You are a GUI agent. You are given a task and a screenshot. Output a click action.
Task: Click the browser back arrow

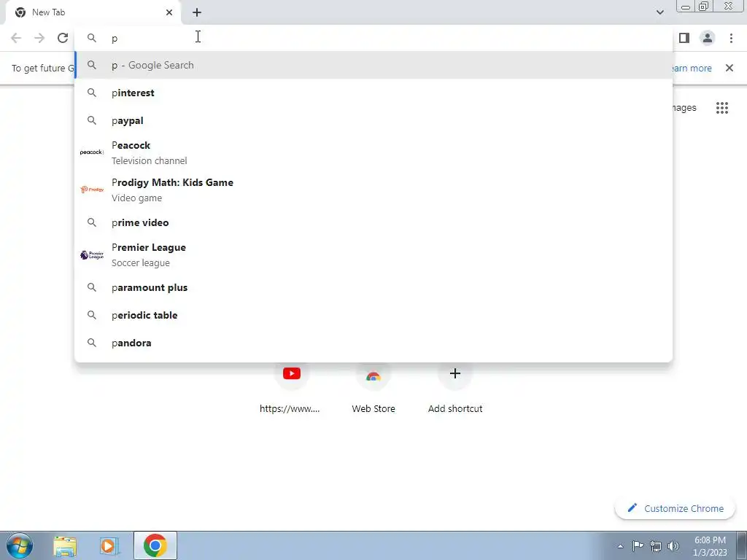pyautogui.click(x=16, y=38)
